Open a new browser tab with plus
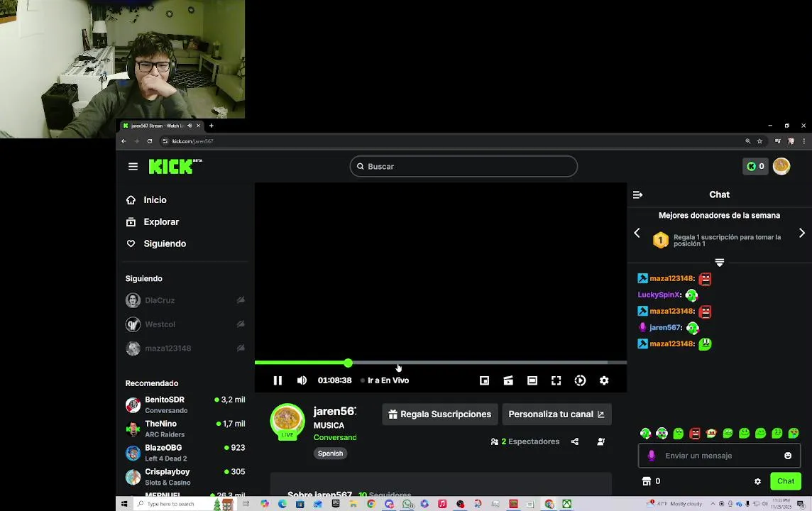This screenshot has width=812, height=511. coord(212,126)
